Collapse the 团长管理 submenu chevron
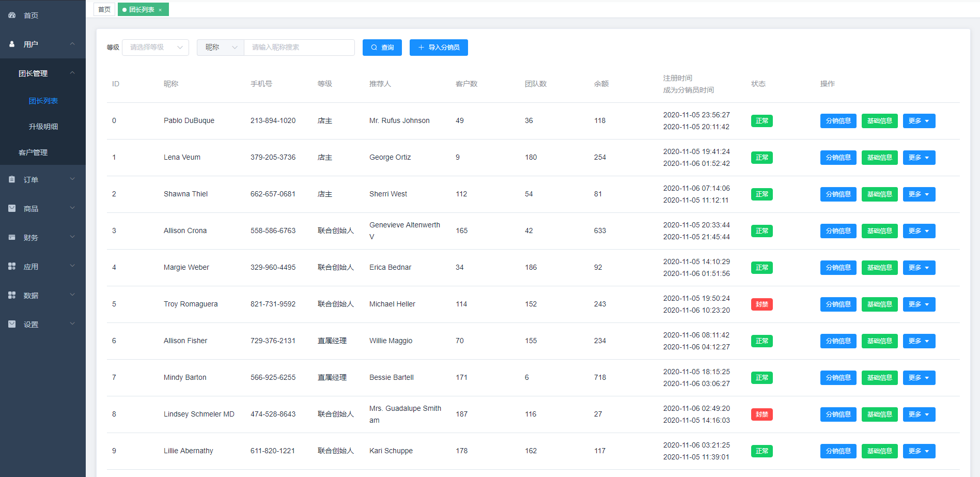Viewport: 980px width, 477px height. [x=72, y=73]
